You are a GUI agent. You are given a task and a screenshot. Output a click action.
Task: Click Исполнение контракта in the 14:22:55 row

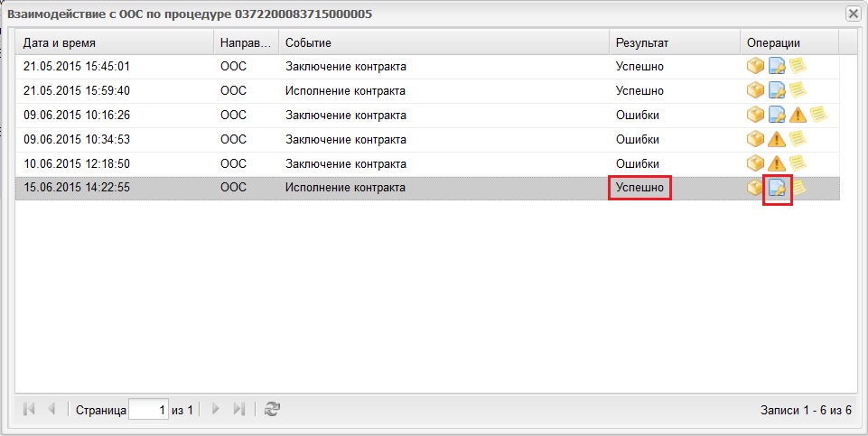pos(345,188)
